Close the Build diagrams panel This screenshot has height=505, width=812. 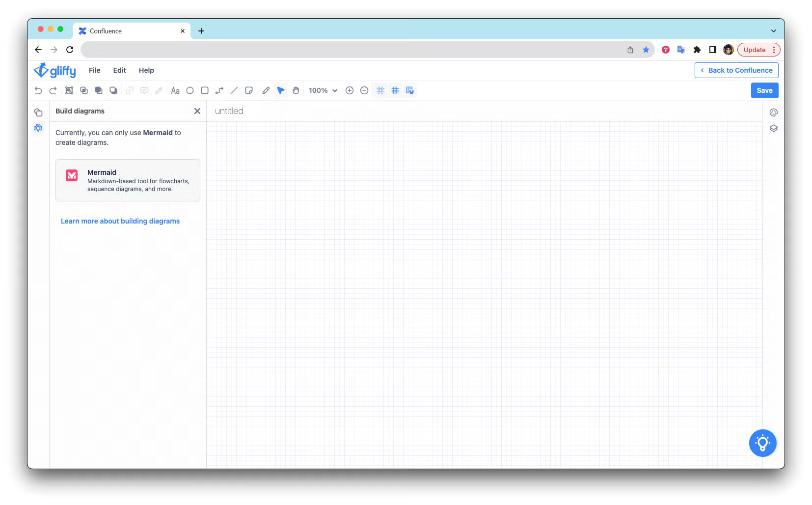click(x=197, y=111)
